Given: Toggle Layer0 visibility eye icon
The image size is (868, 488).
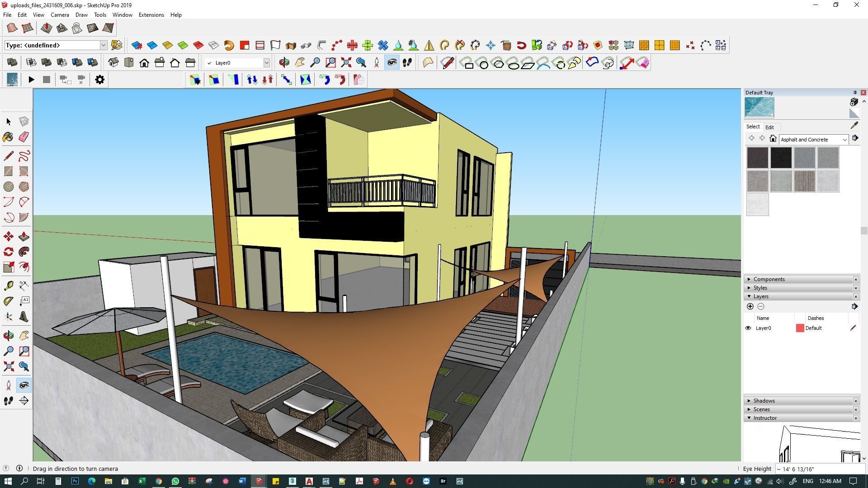Looking at the screenshot, I should 748,328.
